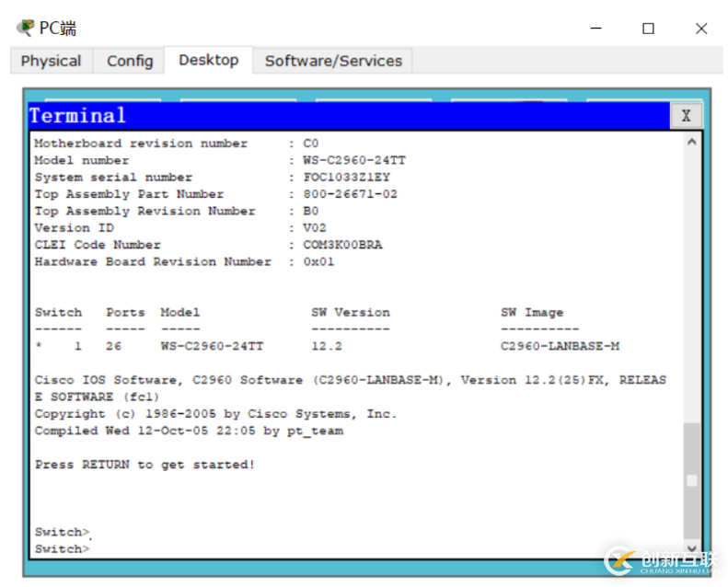Select the Desktop tab

(x=209, y=60)
